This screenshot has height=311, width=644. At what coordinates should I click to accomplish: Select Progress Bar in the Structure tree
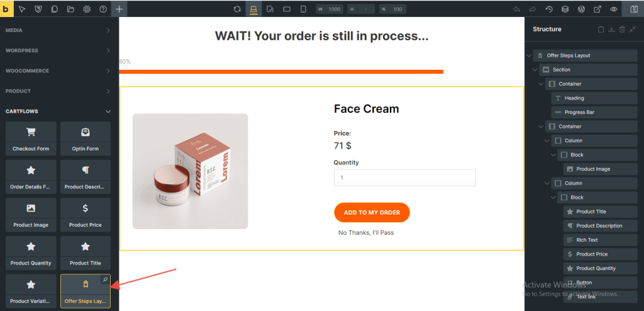tap(579, 112)
